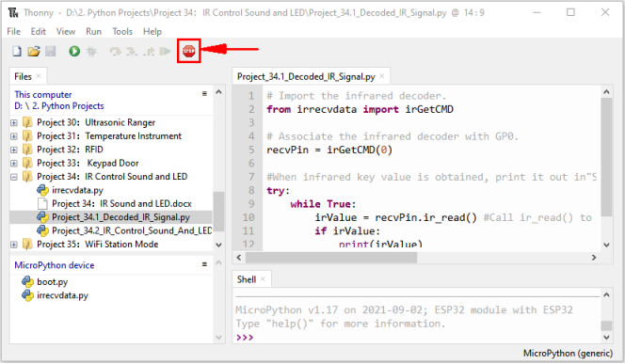Viewport: 625px width, 364px height.
Task: Click the Resume debug icon
Action: tap(165, 51)
